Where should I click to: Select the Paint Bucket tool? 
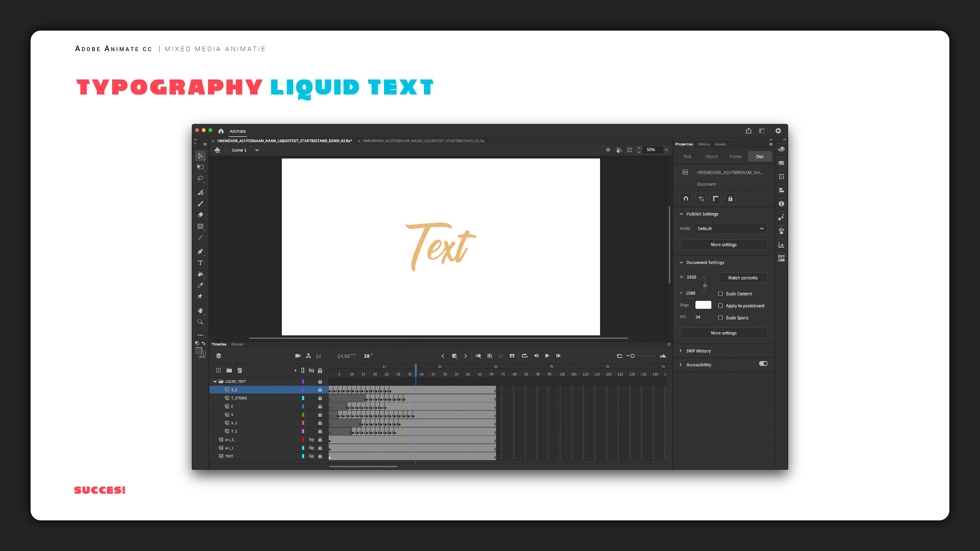click(x=200, y=274)
